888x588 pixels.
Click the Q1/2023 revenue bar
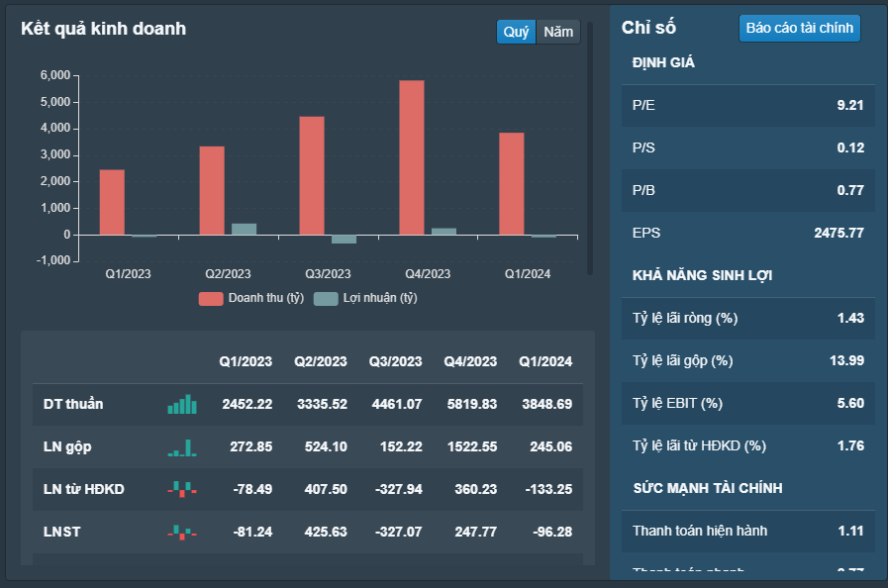112,202
